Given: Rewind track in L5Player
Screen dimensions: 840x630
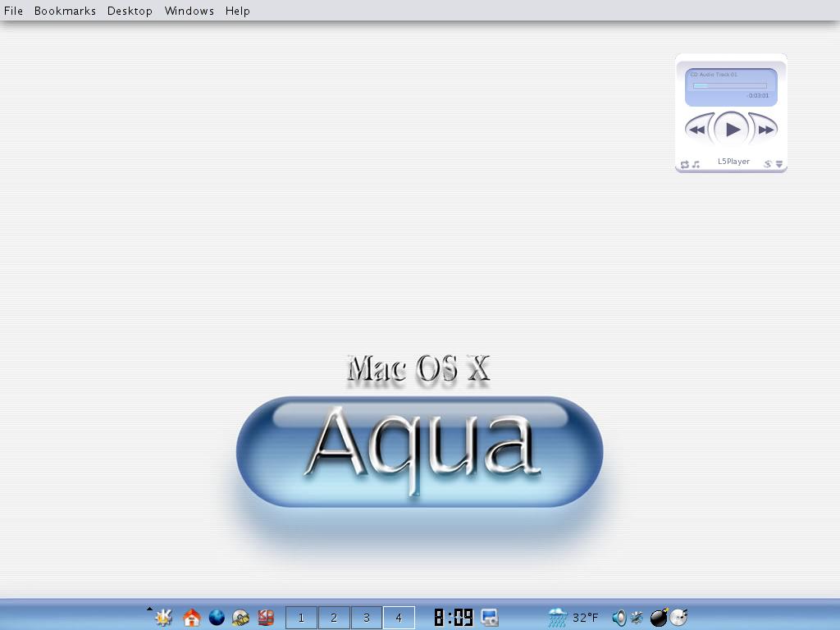Looking at the screenshot, I should coord(698,129).
